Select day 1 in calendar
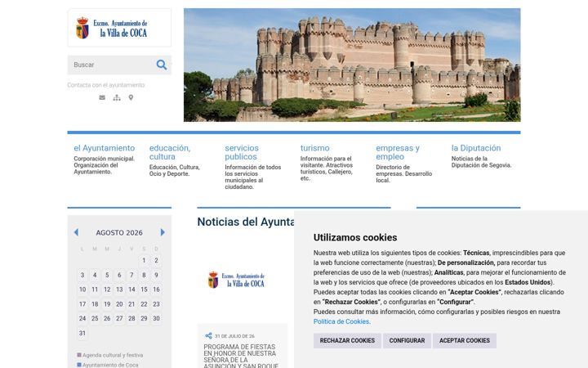 (x=144, y=261)
